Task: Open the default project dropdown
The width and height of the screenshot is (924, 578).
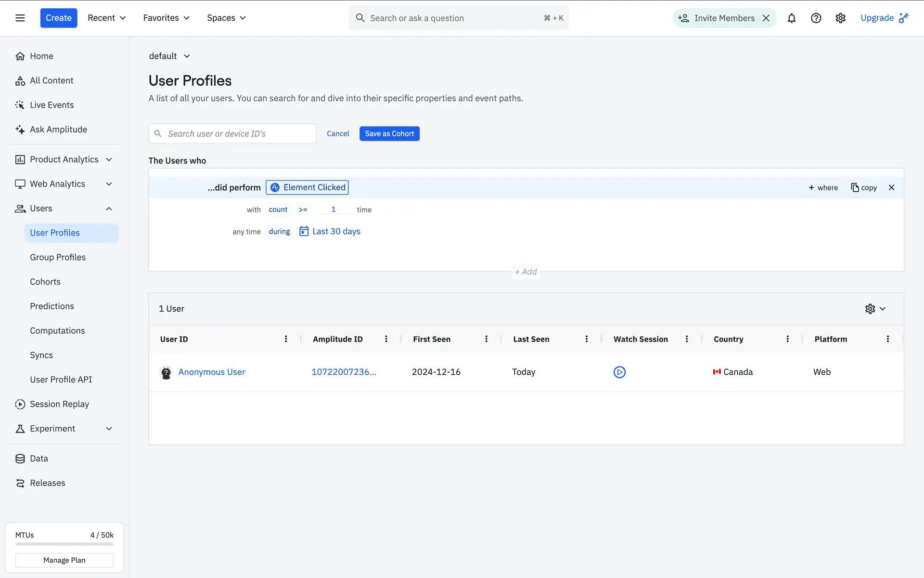Action: pyautogui.click(x=169, y=56)
